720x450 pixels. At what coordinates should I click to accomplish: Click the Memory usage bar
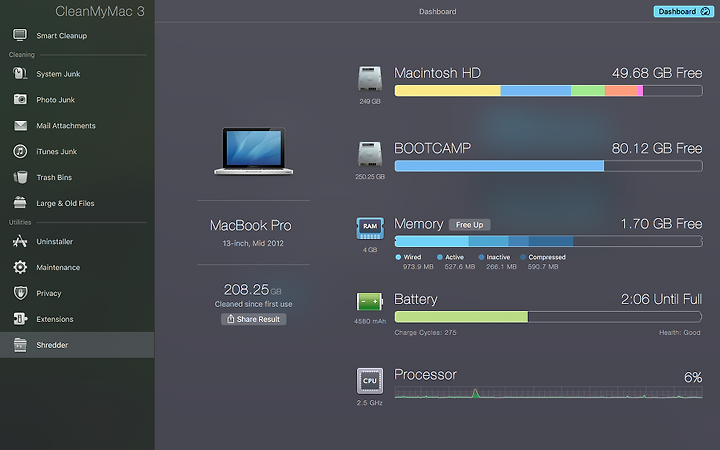click(x=548, y=241)
